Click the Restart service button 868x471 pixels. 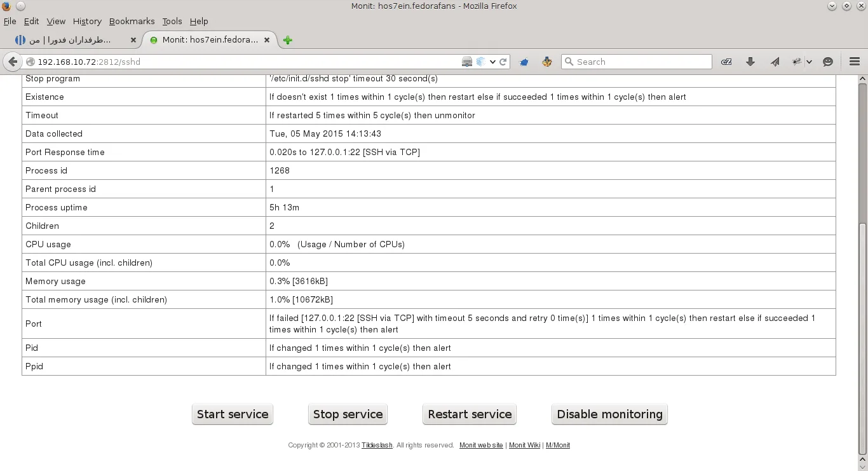point(470,414)
